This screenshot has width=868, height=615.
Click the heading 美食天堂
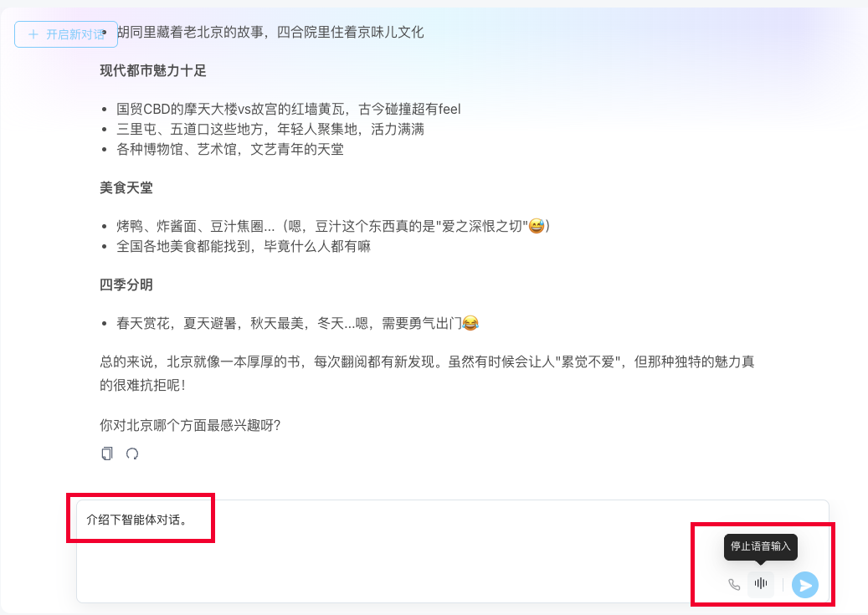[126, 188]
